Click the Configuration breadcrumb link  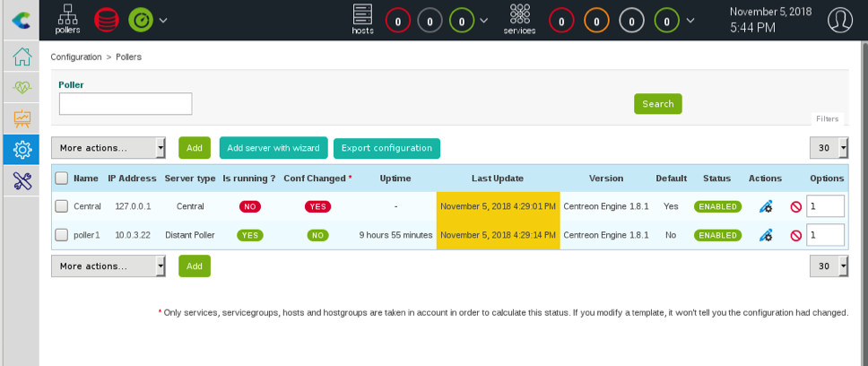coord(75,57)
